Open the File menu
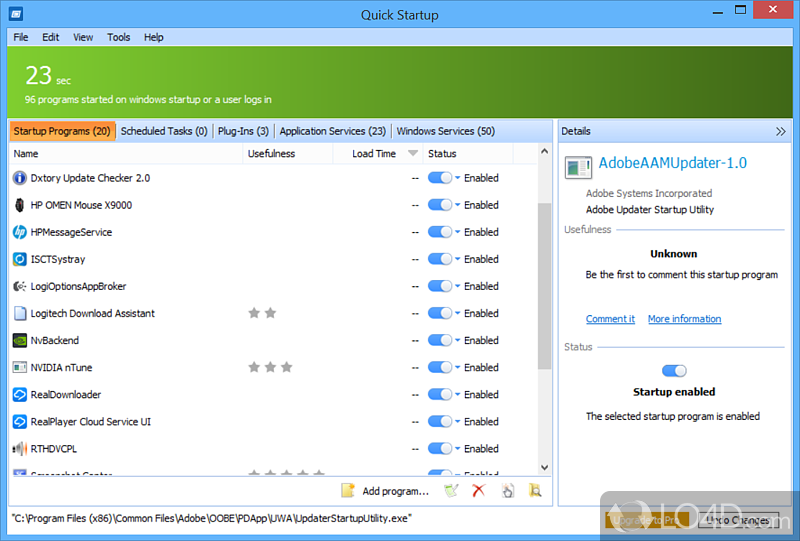This screenshot has height=541, width=800. [21, 37]
